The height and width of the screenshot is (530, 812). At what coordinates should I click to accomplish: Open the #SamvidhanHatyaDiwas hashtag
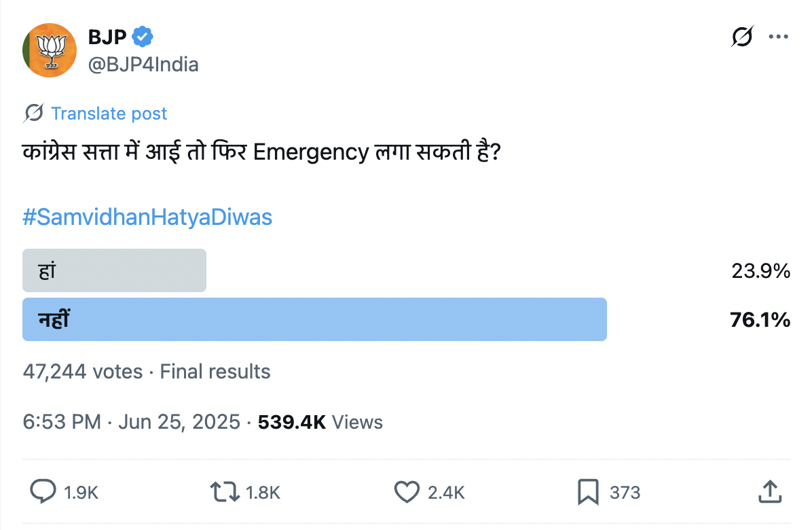[147, 217]
